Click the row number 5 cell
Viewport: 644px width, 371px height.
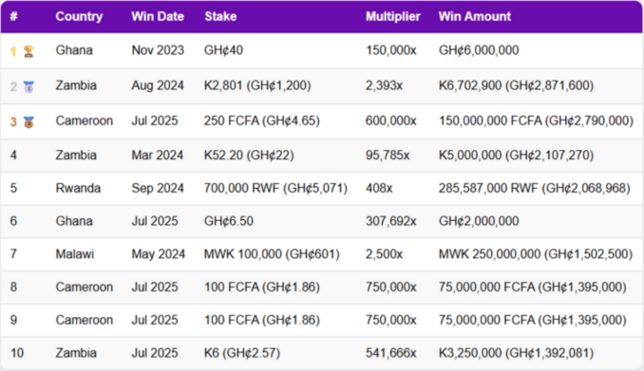coord(14,188)
